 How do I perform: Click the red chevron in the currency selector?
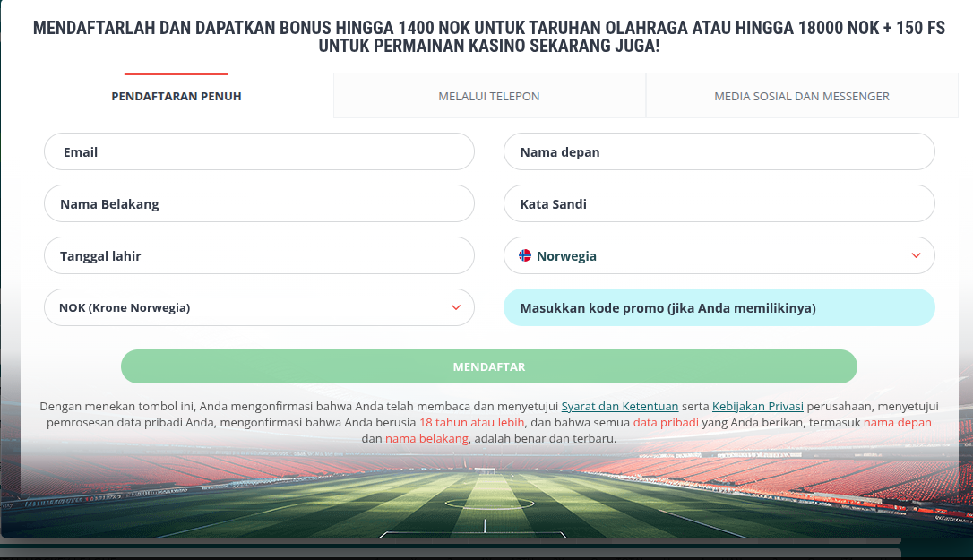pyautogui.click(x=456, y=308)
